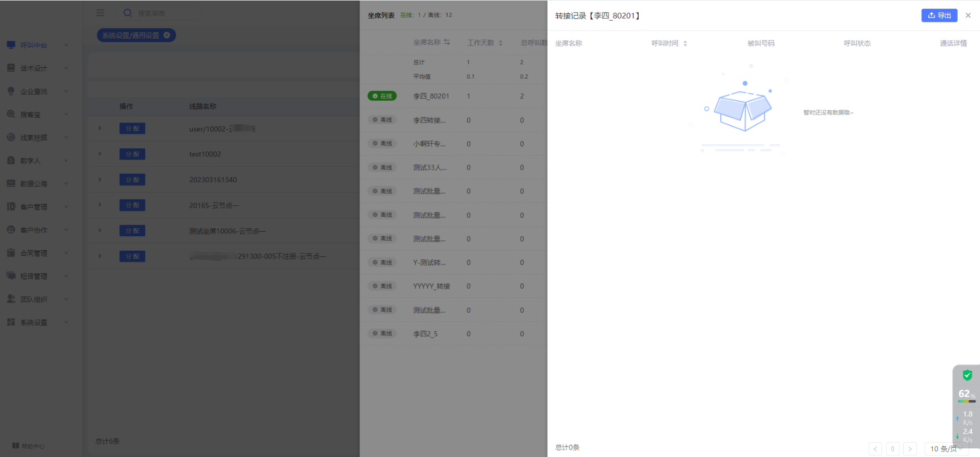Expand the test10002 line row
The image size is (980, 457).
[x=100, y=154]
